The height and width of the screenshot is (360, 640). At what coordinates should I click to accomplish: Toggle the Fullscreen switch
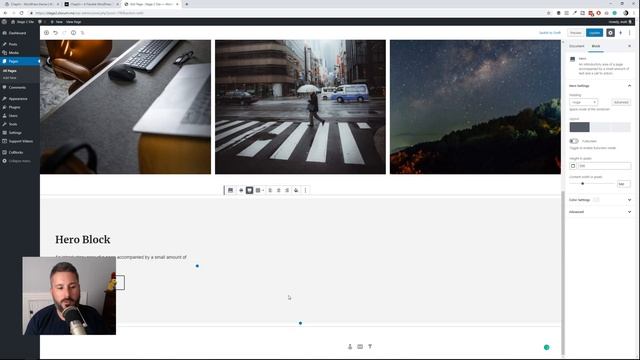click(574, 141)
